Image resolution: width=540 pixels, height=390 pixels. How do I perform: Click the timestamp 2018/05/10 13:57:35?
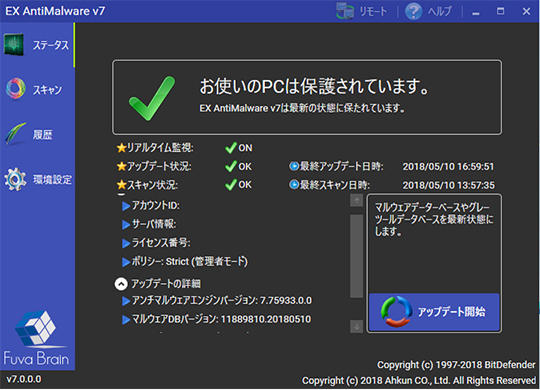[x=448, y=185]
